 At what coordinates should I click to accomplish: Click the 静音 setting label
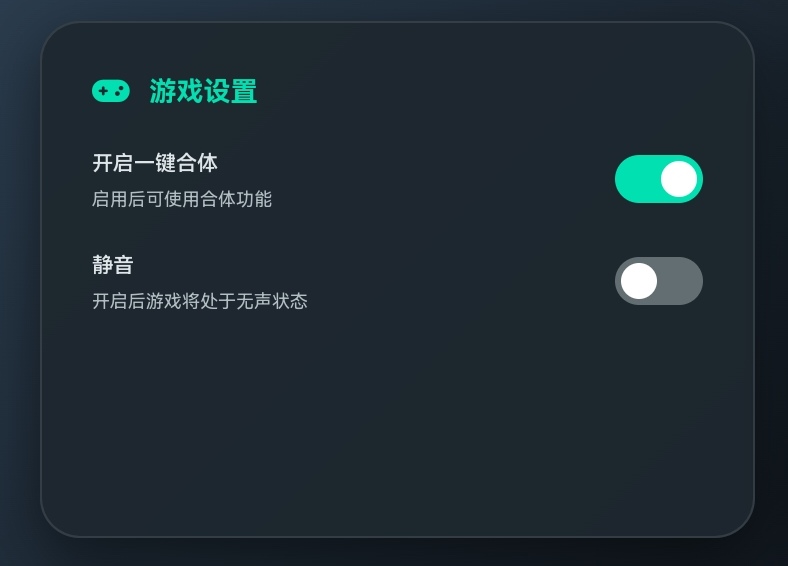pyautogui.click(x=113, y=265)
